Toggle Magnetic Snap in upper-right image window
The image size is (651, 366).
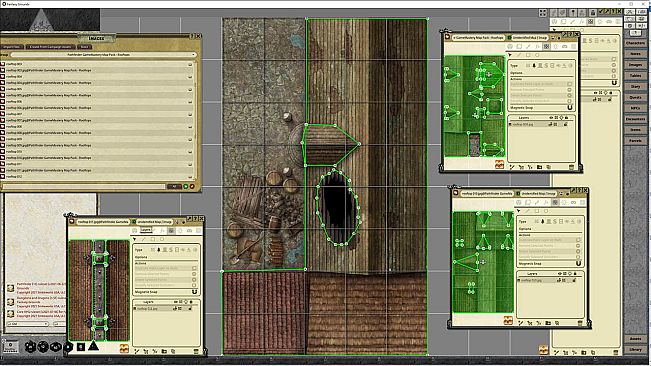tap(570, 107)
